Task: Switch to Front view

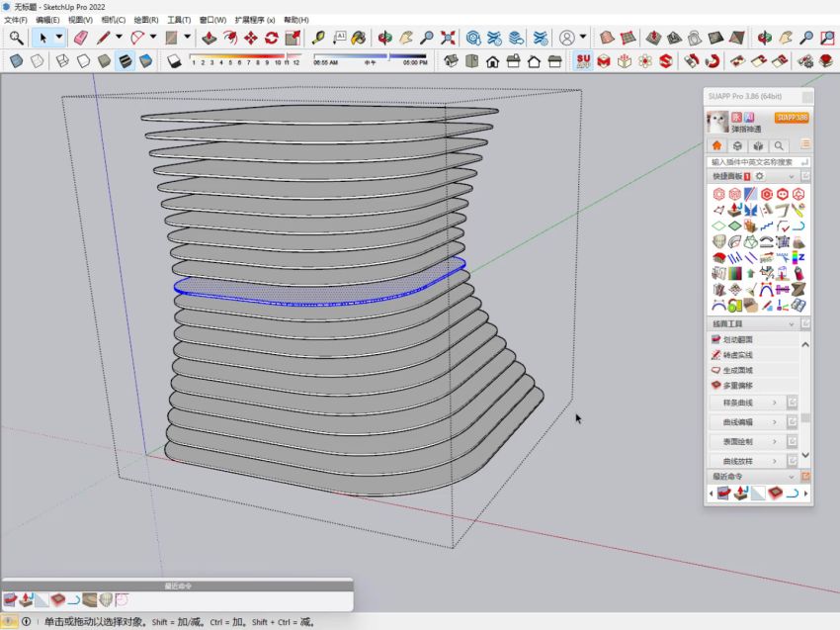Action: click(x=492, y=61)
